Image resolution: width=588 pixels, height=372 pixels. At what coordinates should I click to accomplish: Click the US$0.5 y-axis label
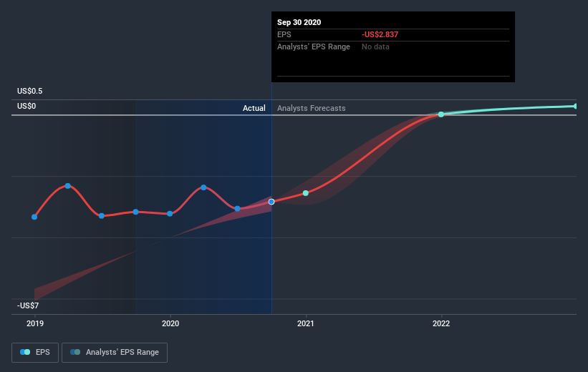[29, 91]
